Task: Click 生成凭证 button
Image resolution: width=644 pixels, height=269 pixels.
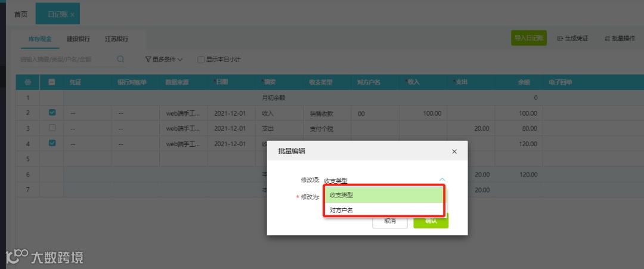Action: (572, 38)
